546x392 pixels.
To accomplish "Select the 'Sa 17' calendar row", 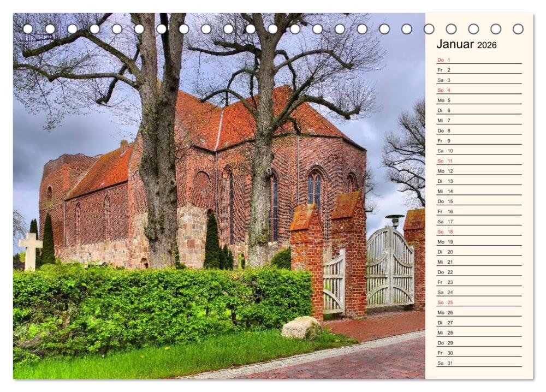I will (479, 222).
